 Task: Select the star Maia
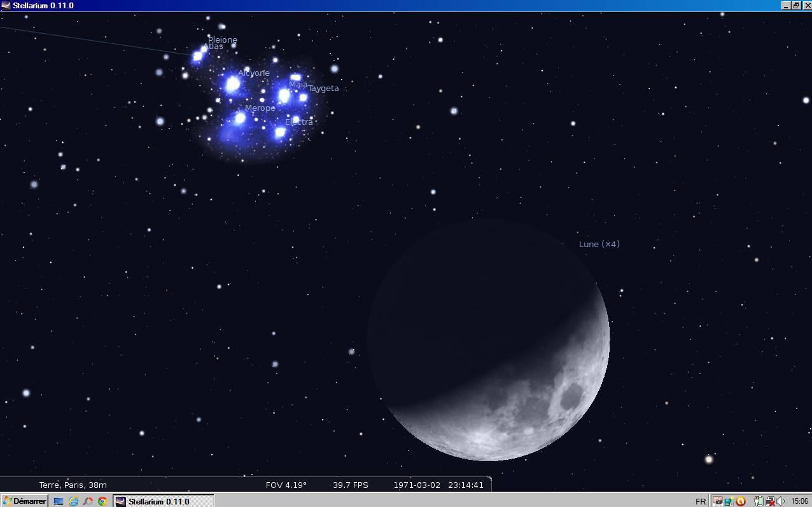(284, 96)
